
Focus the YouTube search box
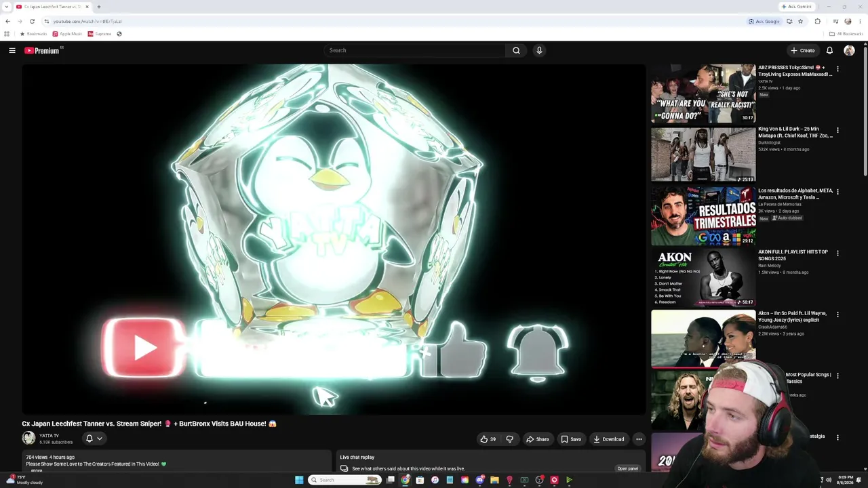[414, 50]
